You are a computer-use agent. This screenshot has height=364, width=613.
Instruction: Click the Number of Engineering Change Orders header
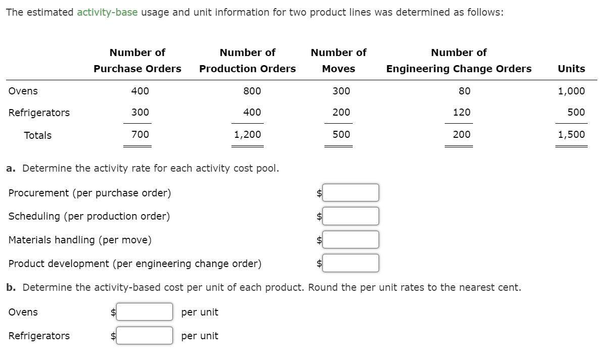(458, 61)
